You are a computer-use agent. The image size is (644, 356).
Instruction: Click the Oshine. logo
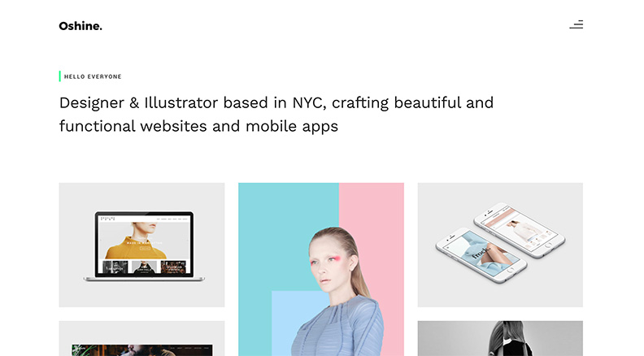click(80, 26)
